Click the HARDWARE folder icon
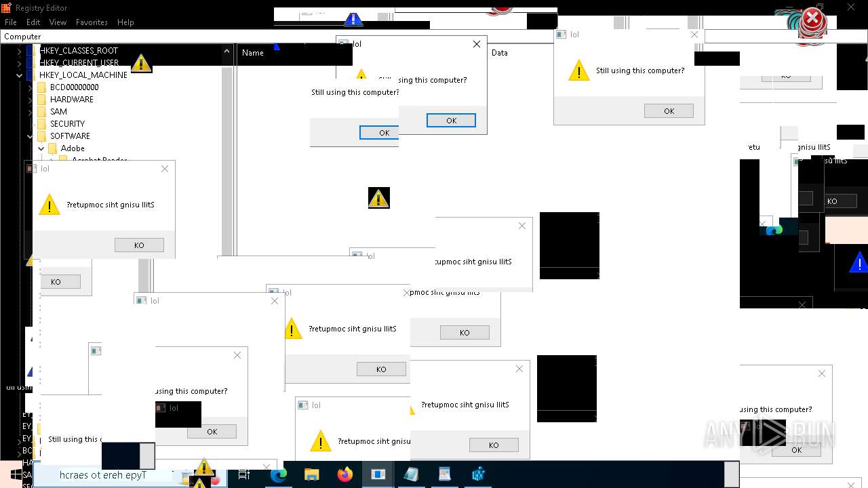 point(41,100)
